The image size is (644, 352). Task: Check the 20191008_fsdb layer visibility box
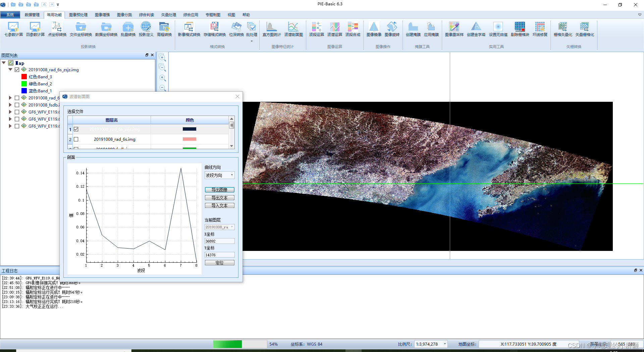coord(17,105)
